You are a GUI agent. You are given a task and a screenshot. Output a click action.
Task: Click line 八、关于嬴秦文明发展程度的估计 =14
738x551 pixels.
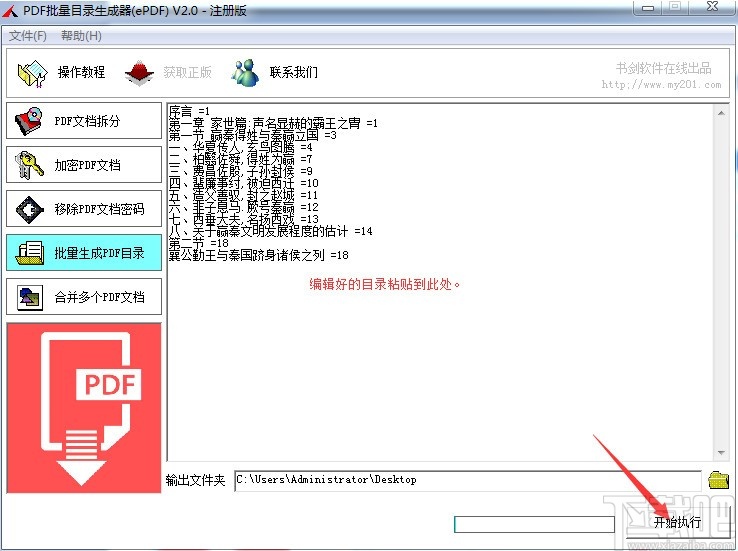tap(270, 231)
